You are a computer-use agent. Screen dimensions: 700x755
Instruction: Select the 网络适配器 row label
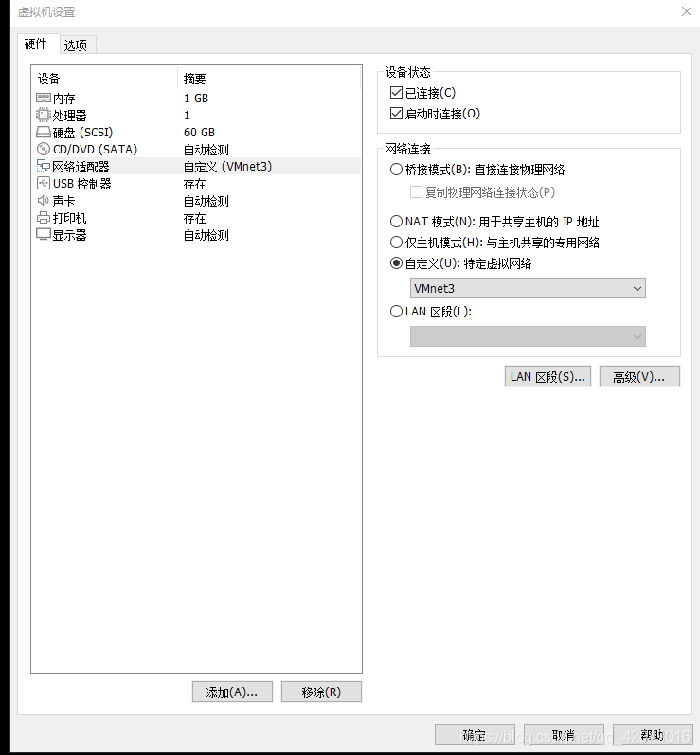tap(81, 167)
